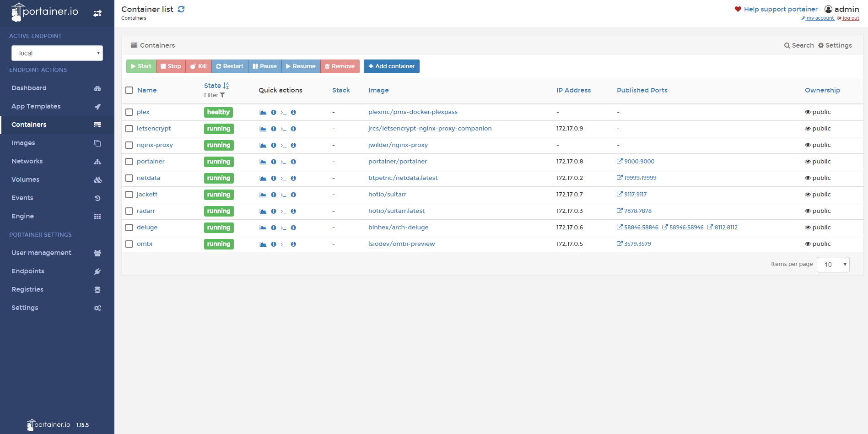Open logs for radarr container
868x434 pixels.
coord(274,211)
